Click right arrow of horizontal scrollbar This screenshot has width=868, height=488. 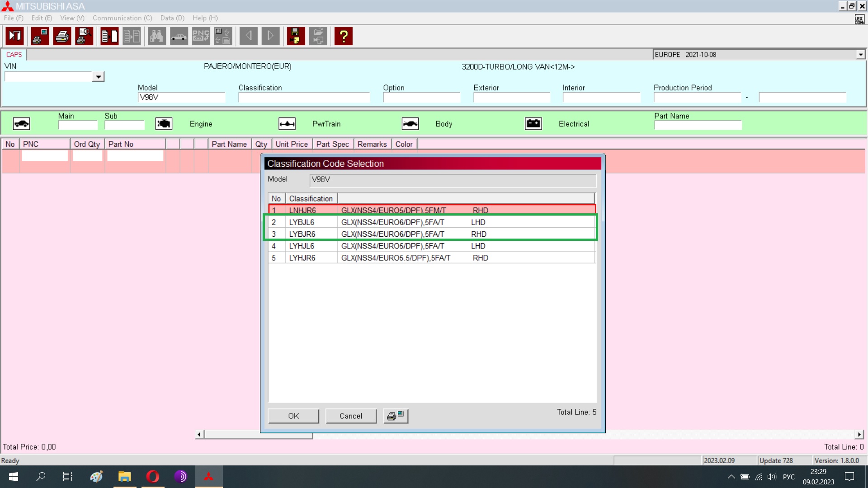859,435
